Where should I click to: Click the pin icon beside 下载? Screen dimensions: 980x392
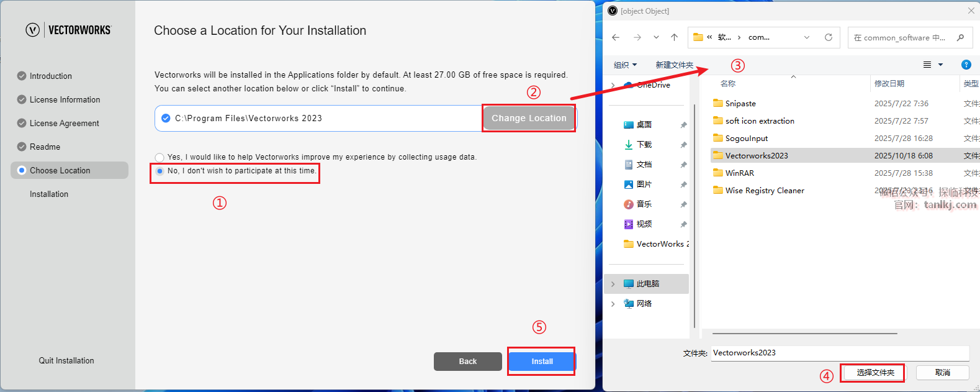pyautogui.click(x=683, y=145)
